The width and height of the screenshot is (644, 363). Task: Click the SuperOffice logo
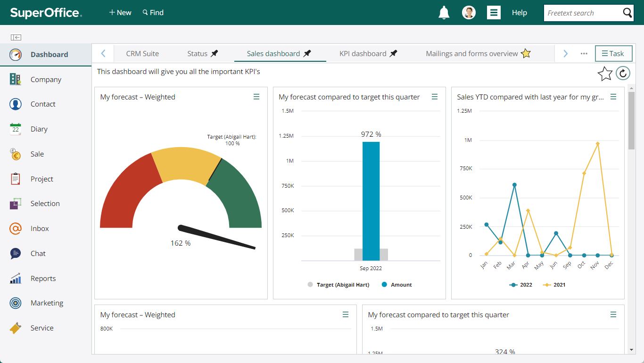(x=46, y=13)
